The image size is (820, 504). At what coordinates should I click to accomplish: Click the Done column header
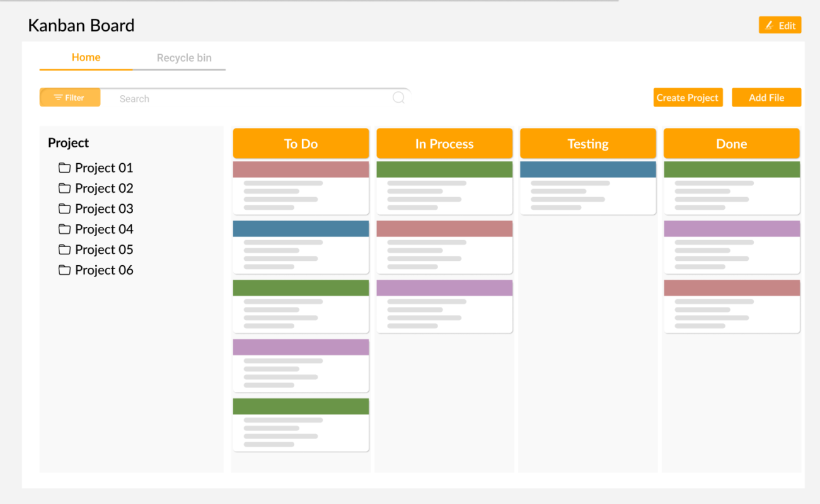pyautogui.click(x=731, y=144)
